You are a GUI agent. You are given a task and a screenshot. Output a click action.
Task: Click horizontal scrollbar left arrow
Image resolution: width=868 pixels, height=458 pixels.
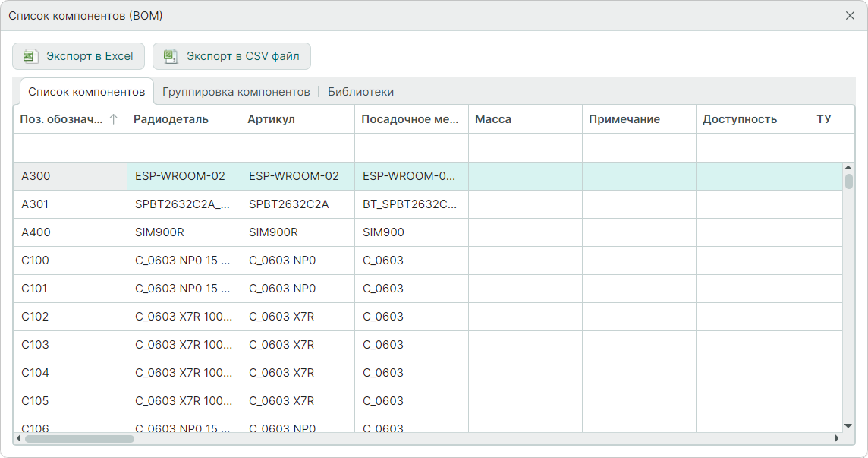tap(19, 438)
